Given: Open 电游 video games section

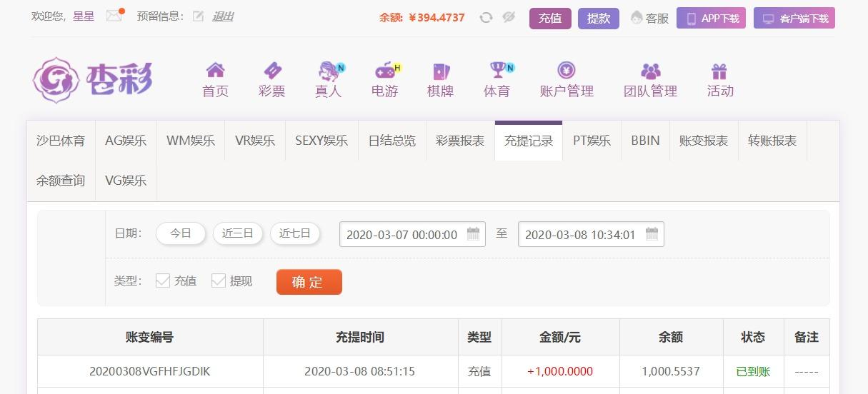Looking at the screenshot, I should 385,80.
